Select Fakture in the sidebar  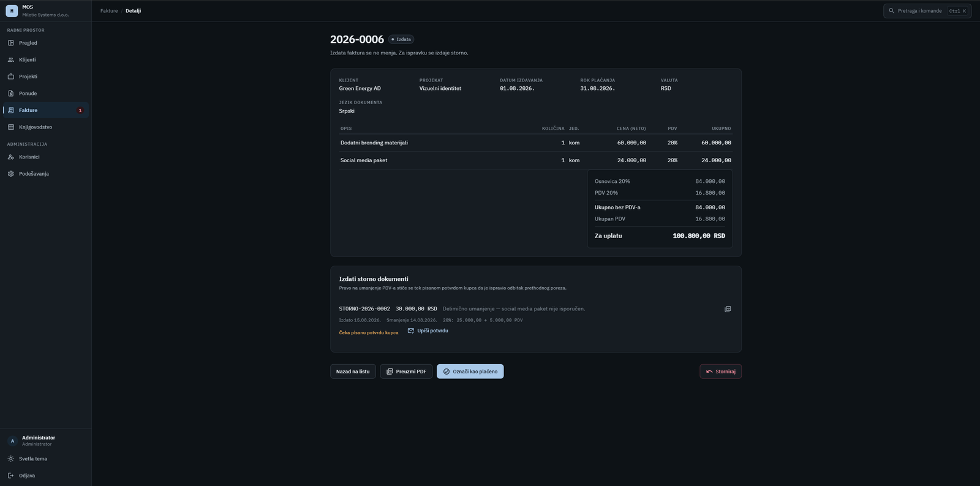pos(46,110)
